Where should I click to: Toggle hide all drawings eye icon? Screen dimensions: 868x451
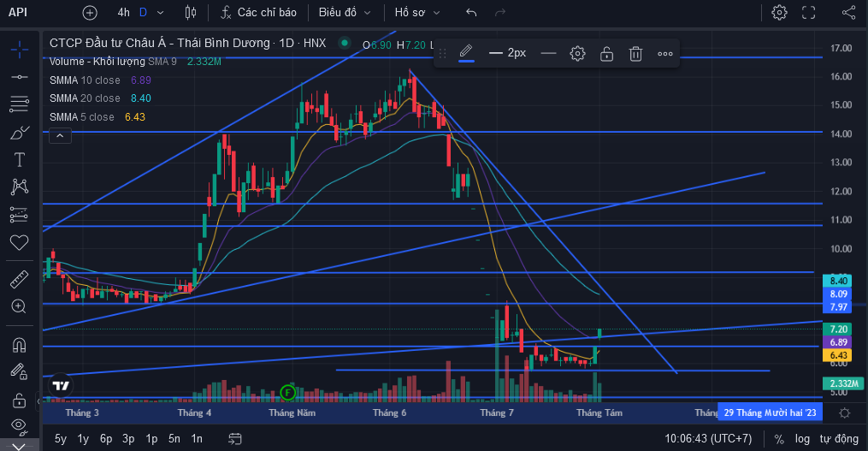coord(20,425)
